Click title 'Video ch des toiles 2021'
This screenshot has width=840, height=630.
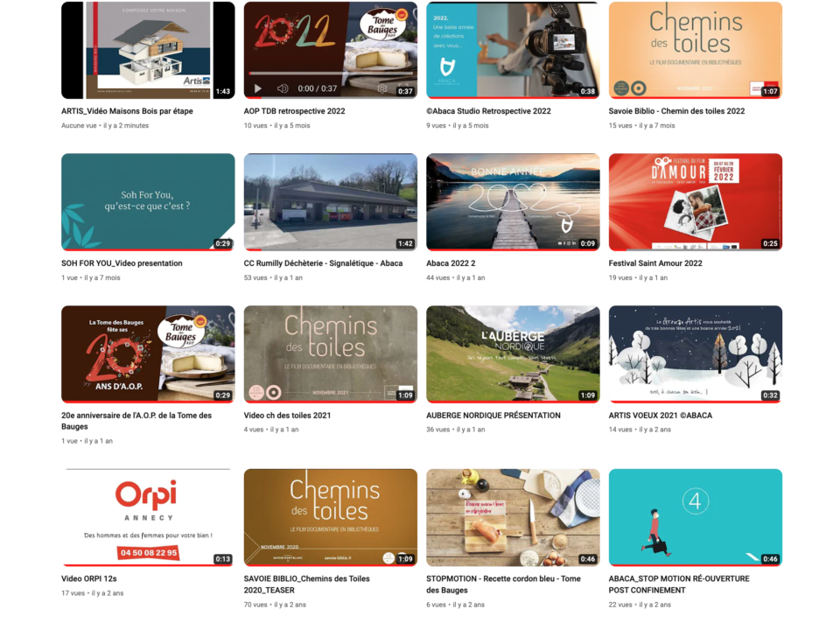[x=287, y=416]
